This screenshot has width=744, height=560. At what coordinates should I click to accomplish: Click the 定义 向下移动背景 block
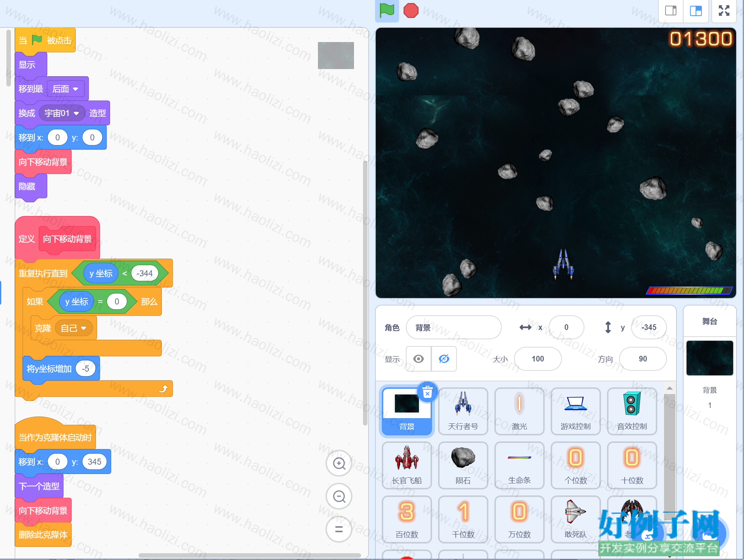pyautogui.click(x=57, y=239)
